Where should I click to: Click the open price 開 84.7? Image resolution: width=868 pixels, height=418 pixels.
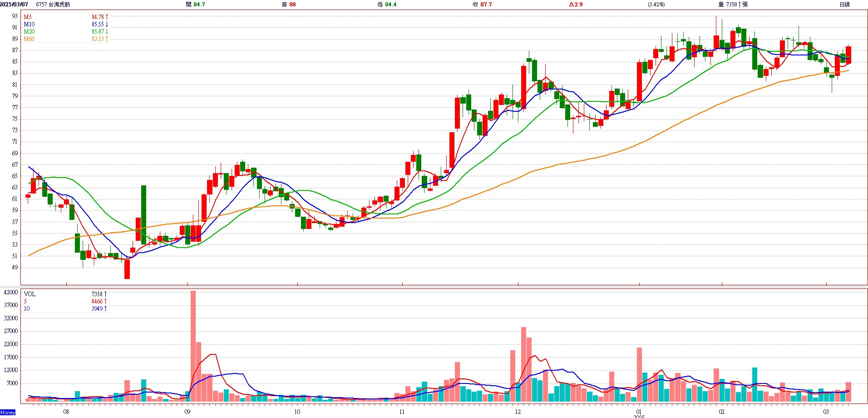(x=195, y=4)
